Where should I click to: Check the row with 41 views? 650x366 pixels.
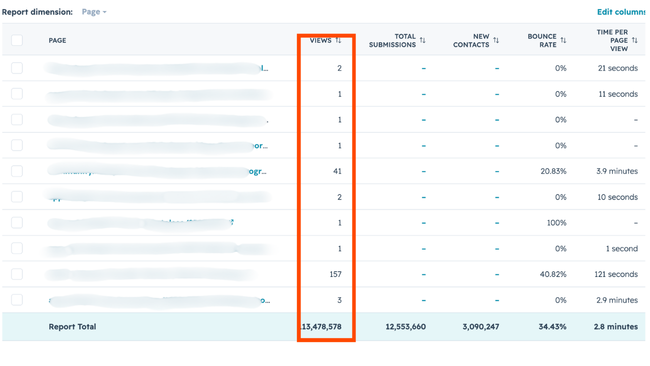[17, 171]
